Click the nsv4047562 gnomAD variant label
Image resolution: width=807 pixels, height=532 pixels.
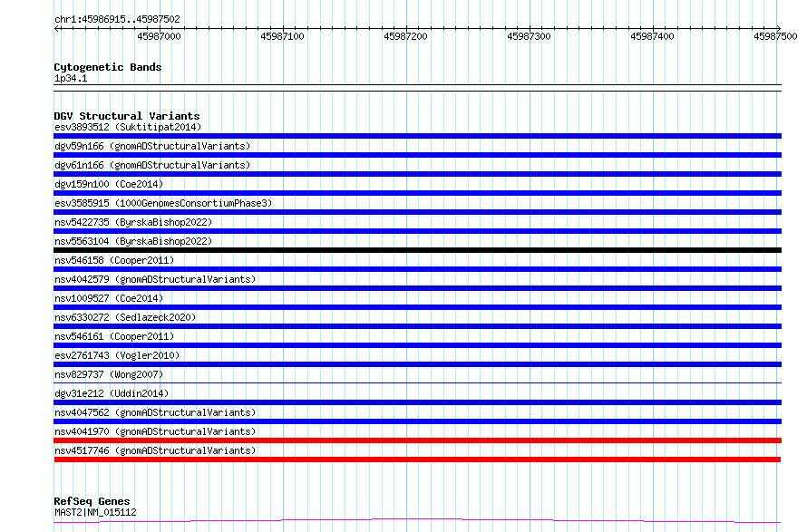(155, 412)
